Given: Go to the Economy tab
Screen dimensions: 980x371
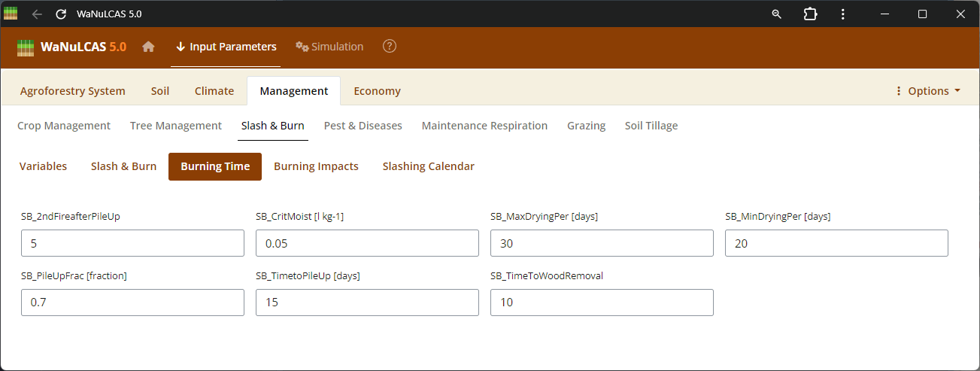Looking at the screenshot, I should tap(377, 91).
